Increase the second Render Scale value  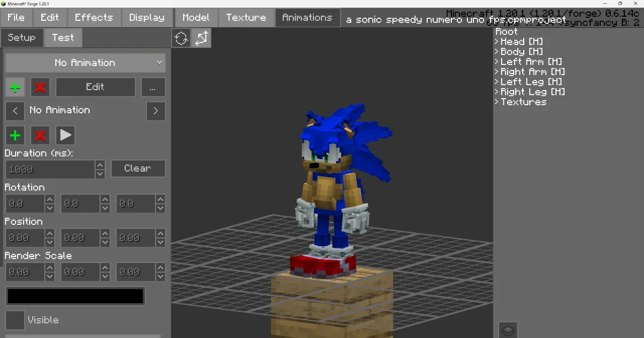coord(105,268)
